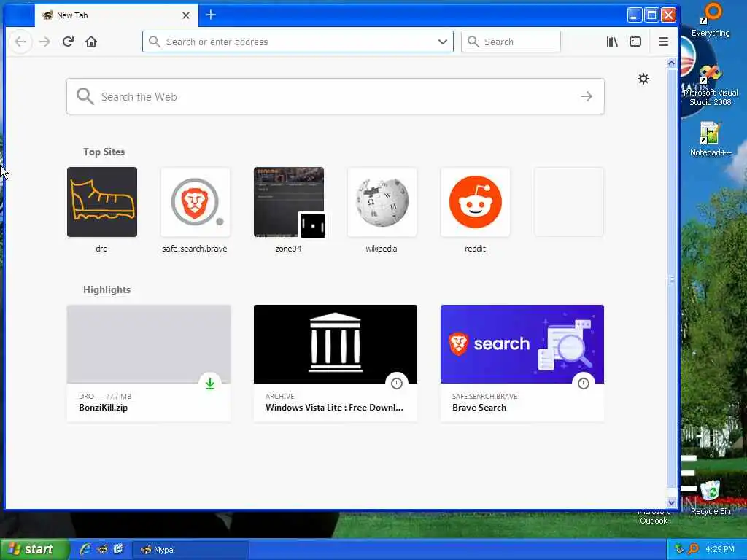Open the BonziKill.zip download highlight
This screenshot has width=747, height=560.
point(149,363)
